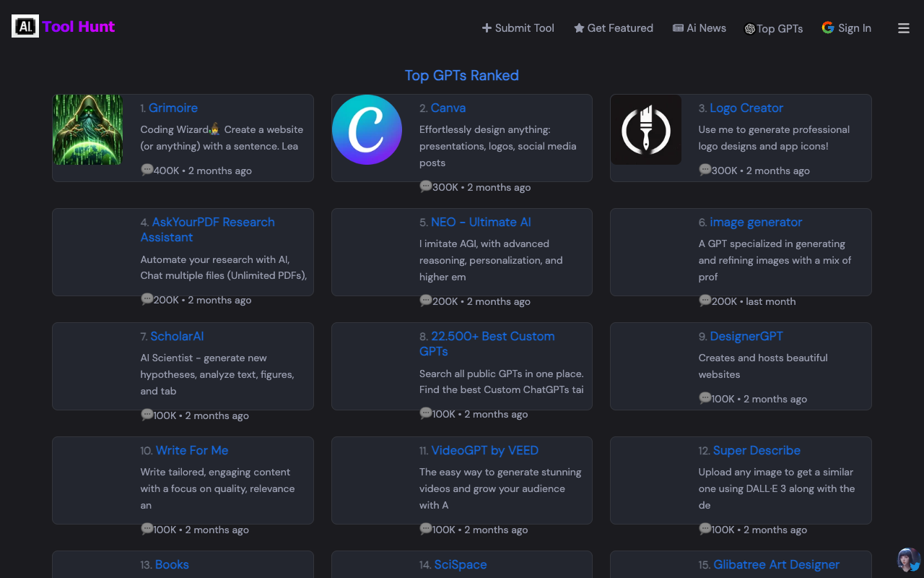924x578 pixels.
Task: Click 'I imitate AGI' description text
Action: 491,260
